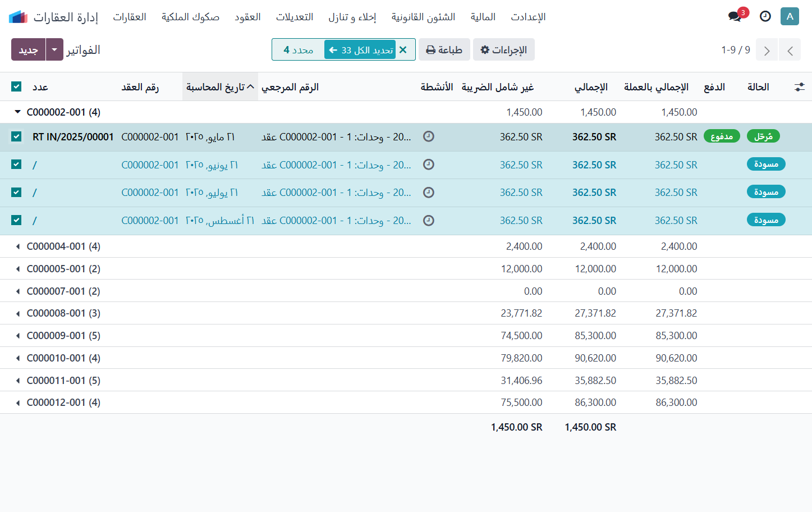Click activity clock for RT IN/2025/00001 row
Screen dimensions: 812x512
429,136
